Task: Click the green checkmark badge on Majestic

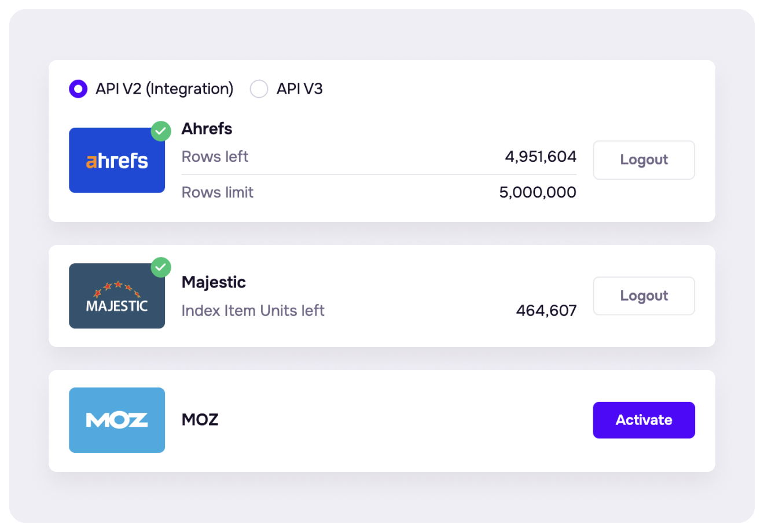Action: [x=161, y=267]
